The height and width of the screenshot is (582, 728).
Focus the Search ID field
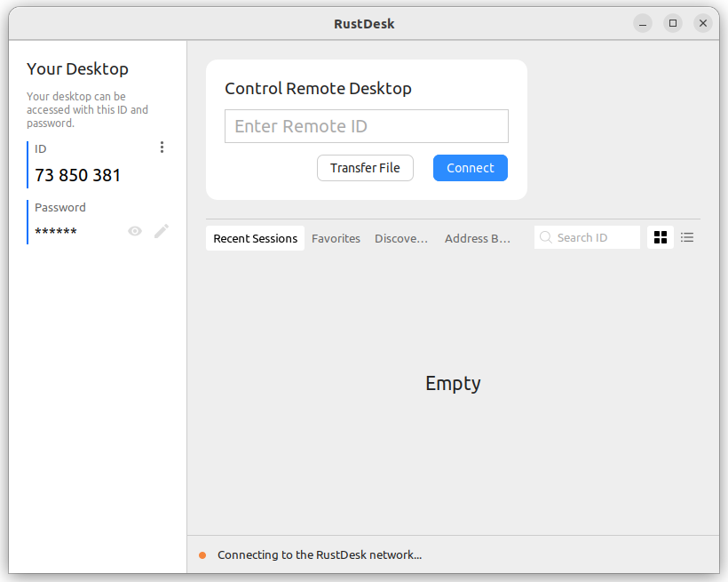click(x=587, y=237)
